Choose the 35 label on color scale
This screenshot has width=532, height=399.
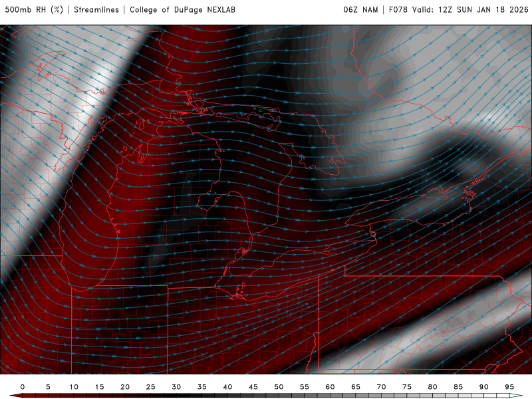coord(202,387)
